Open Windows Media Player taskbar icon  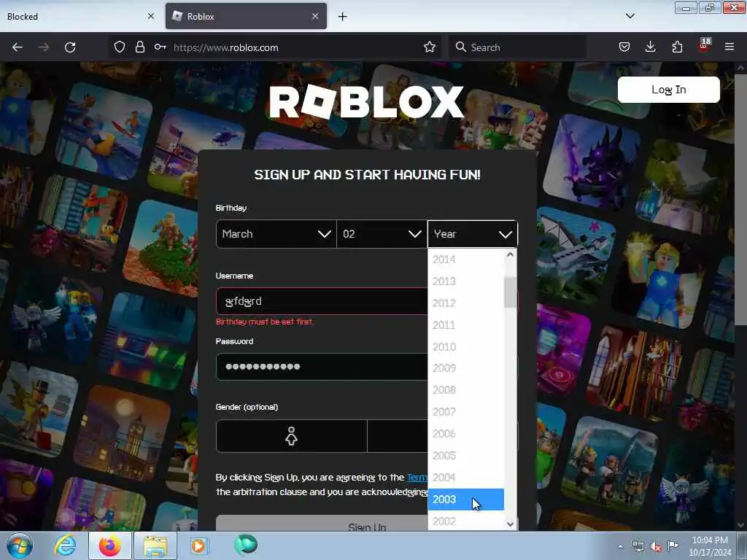click(x=198, y=545)
